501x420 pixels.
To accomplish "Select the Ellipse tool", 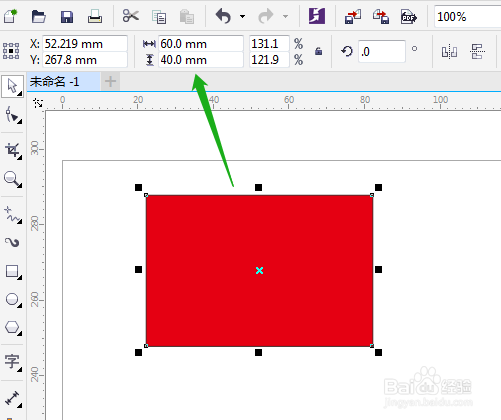I will click(13, 300).
